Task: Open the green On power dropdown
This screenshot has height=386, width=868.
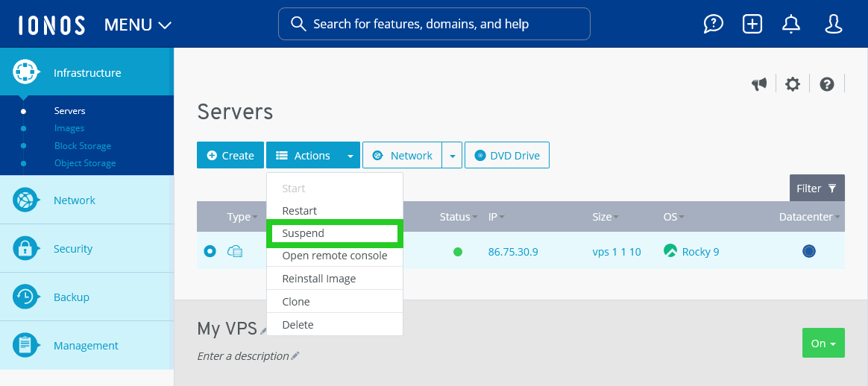Action: [823, 343]
